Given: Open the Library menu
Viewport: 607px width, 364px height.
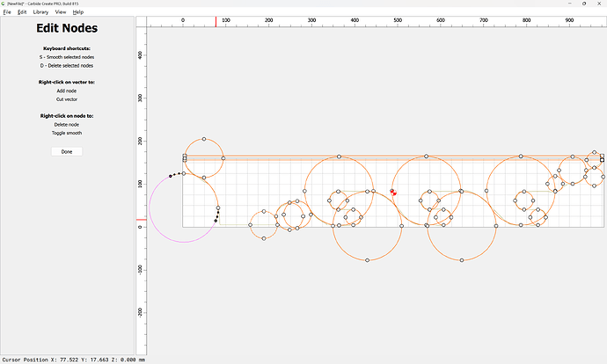Looking at the screenshot, I should 40,12.
